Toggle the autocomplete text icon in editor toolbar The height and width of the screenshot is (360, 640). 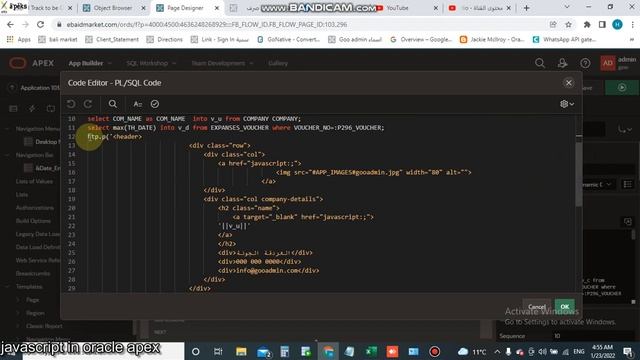point(138,104)
